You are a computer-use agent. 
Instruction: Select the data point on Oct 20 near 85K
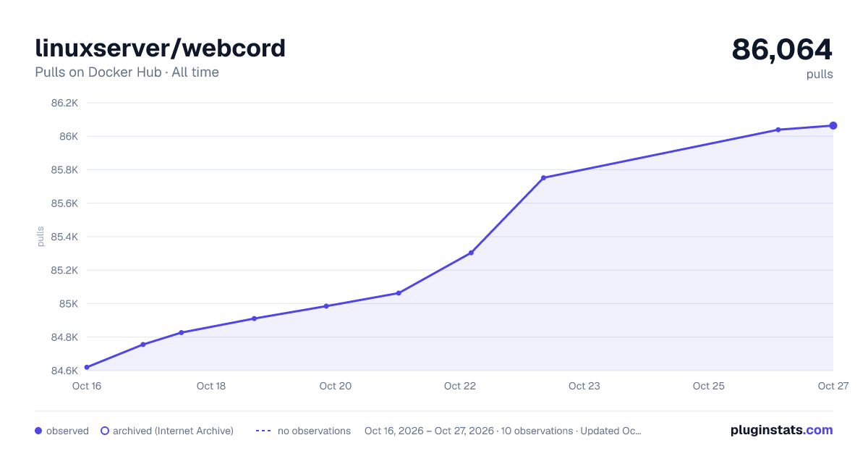click(326, 306)
